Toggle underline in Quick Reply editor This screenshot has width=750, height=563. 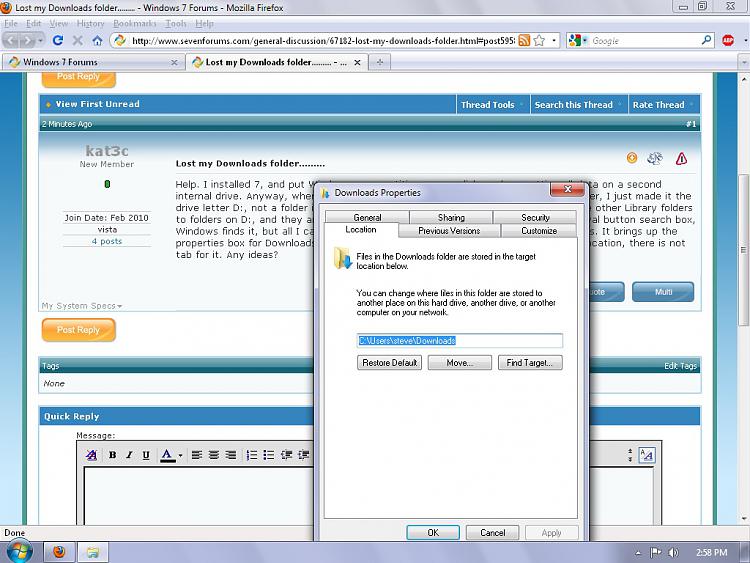(146, 455)
